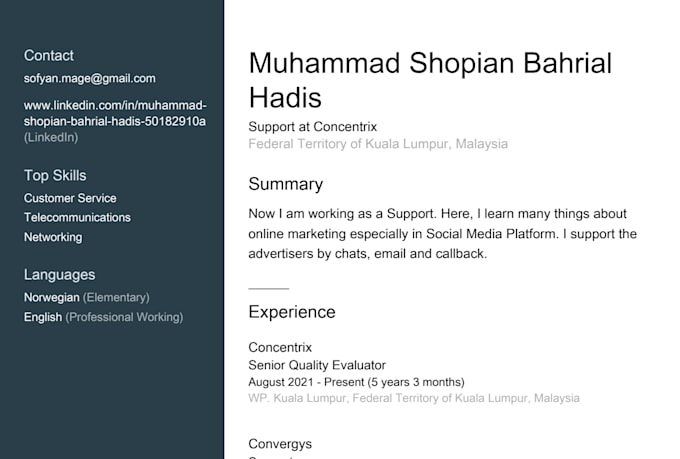The image size is (680, 459).
Task: Click the sofyan.mage@gmail.com email address
Action: tap(89, 79)
